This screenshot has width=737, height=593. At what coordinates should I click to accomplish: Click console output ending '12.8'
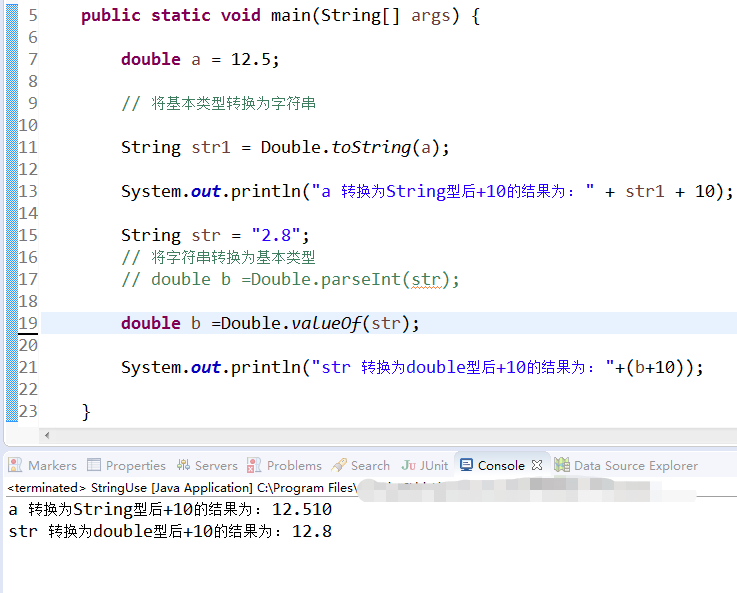170,531
